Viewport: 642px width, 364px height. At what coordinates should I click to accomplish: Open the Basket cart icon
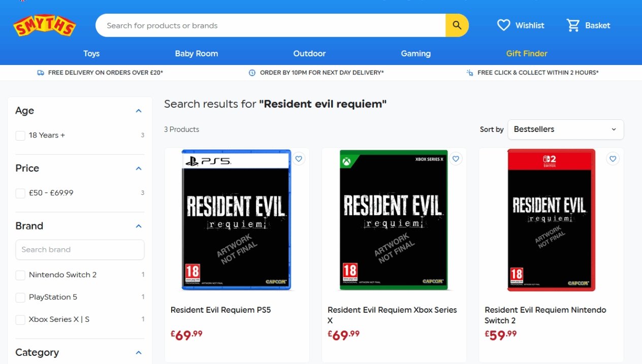[573, 25]
